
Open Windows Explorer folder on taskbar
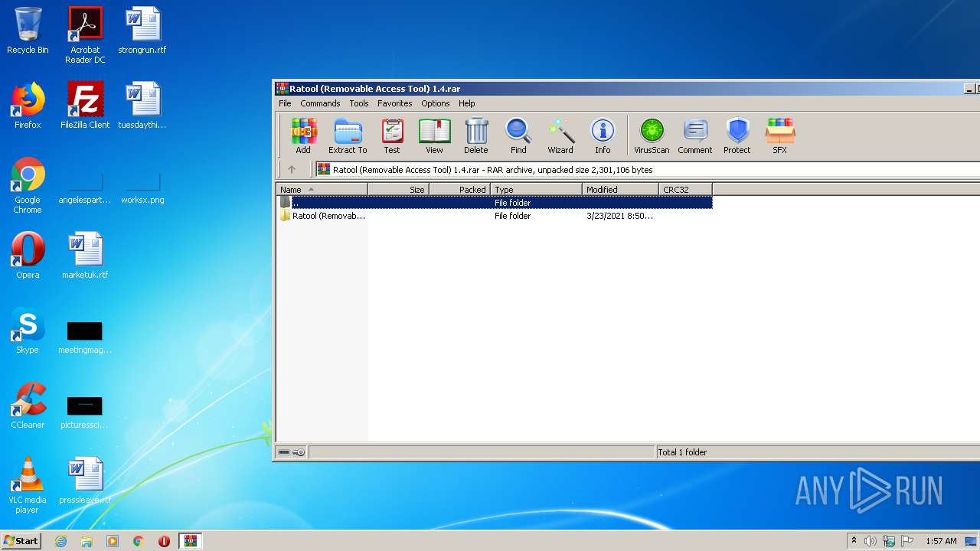click(x=87, y=541)
